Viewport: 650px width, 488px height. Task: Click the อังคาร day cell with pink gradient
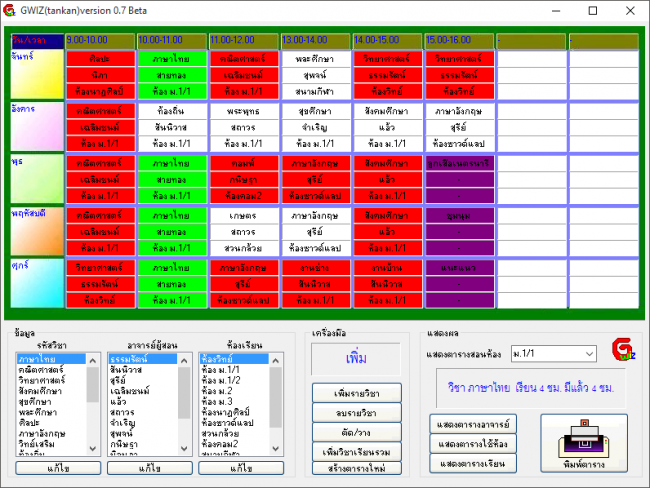click(37, 127)
